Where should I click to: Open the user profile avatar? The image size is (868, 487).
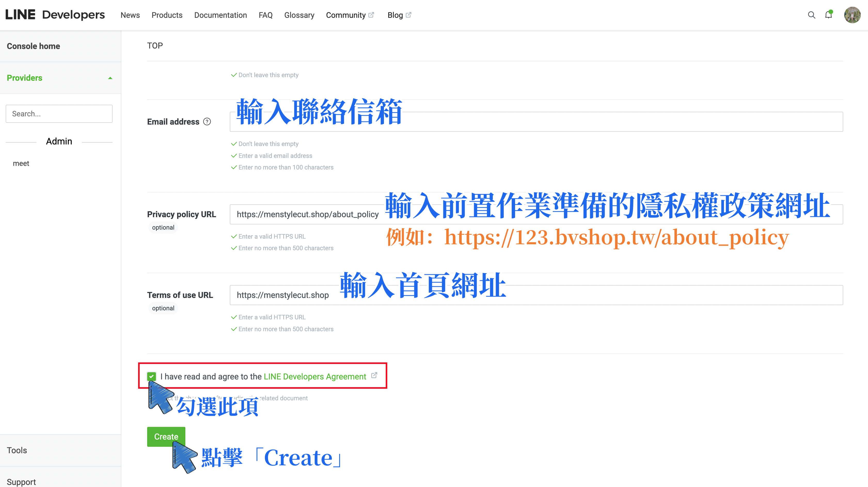coord(852,15)
